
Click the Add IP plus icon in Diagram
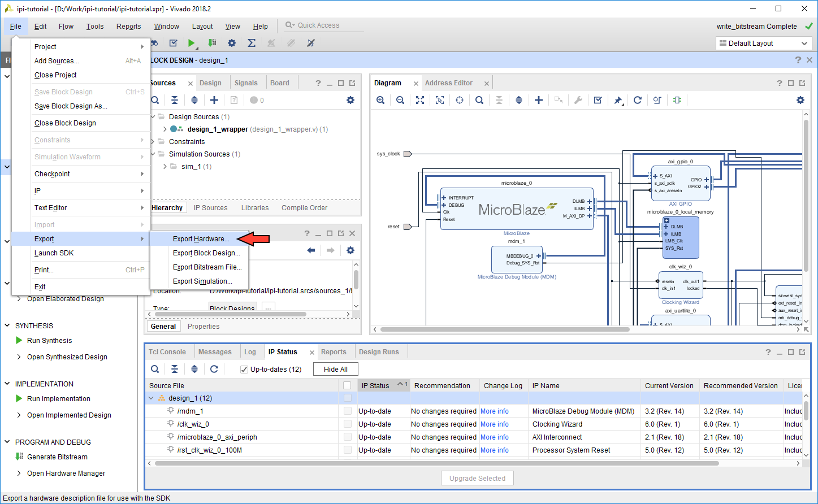(x=539, y=100)
